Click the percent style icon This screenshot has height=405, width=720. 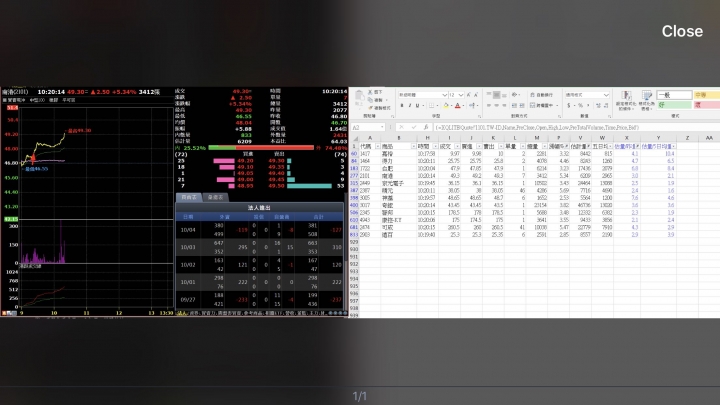coord(580,106)
